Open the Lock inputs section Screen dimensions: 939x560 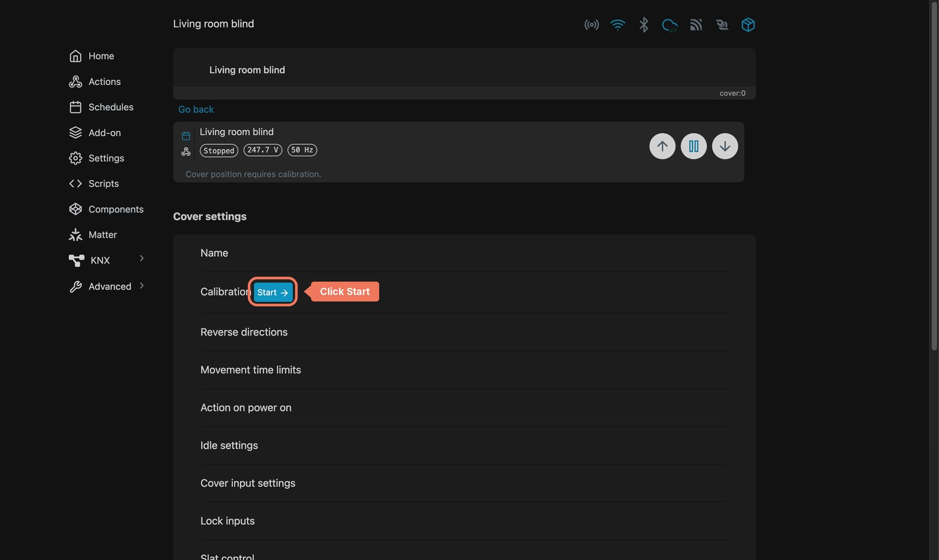pyautogui.click(x=464, y=521)
